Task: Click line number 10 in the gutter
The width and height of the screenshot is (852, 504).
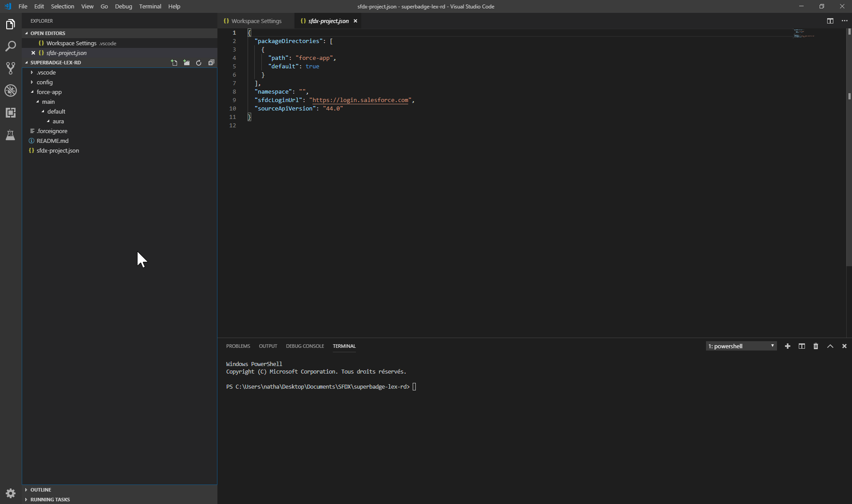Action: (x=233, y=109)
